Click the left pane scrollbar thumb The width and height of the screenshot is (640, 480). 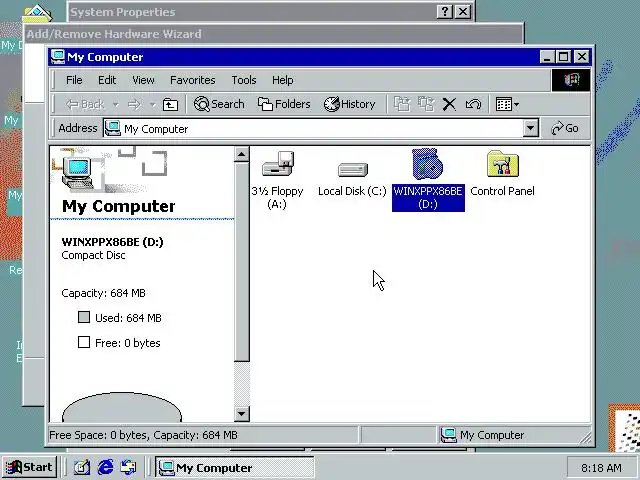[x=241, y=262]
